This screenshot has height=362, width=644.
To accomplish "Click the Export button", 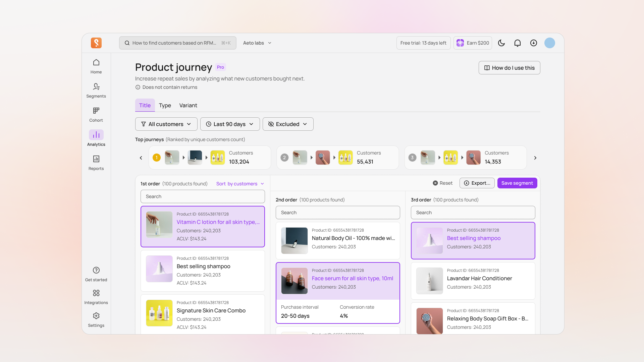I will (477, 183).
